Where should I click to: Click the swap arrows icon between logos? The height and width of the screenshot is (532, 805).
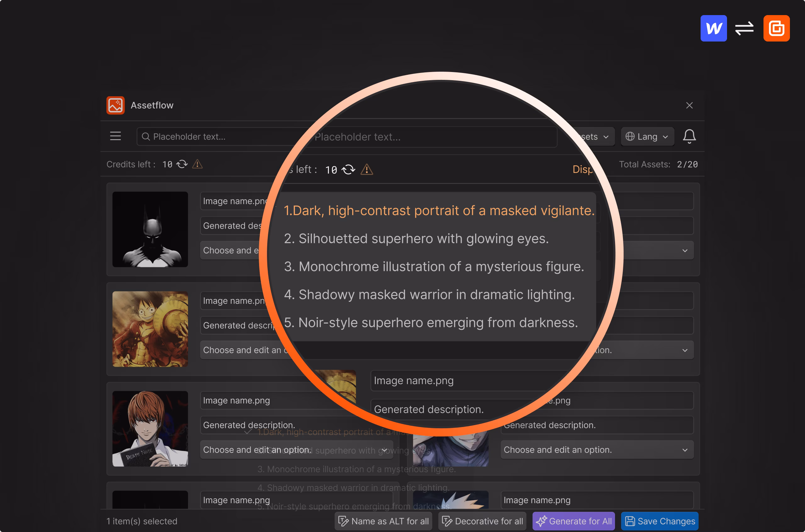click(744, 28)
